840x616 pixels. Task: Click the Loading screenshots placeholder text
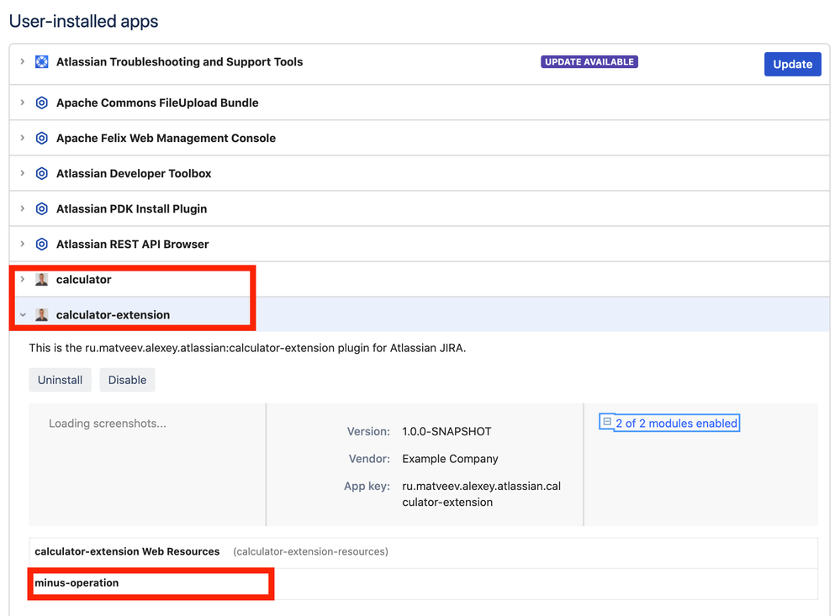pos(108,424)
